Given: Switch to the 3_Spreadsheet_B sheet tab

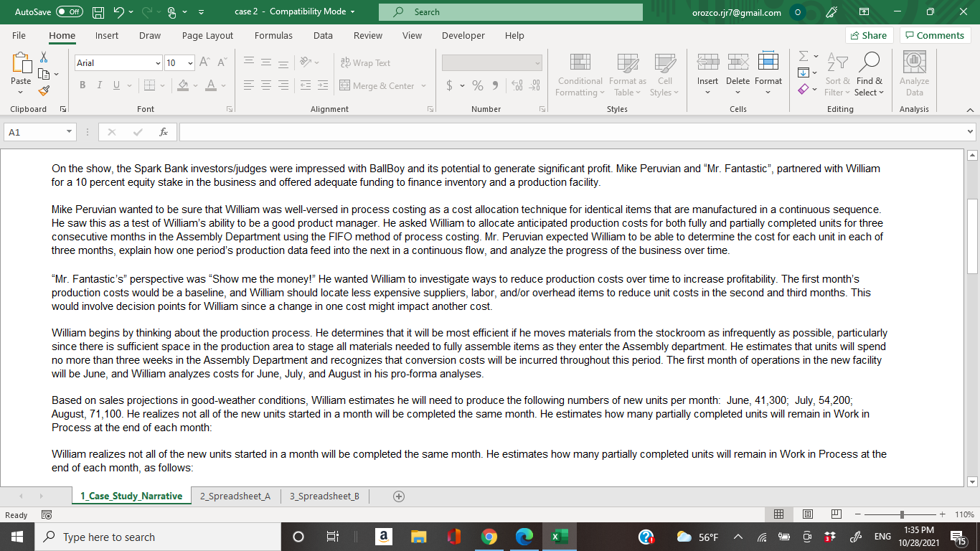Looking at the screenshot, I should click(x=324, y=496).
